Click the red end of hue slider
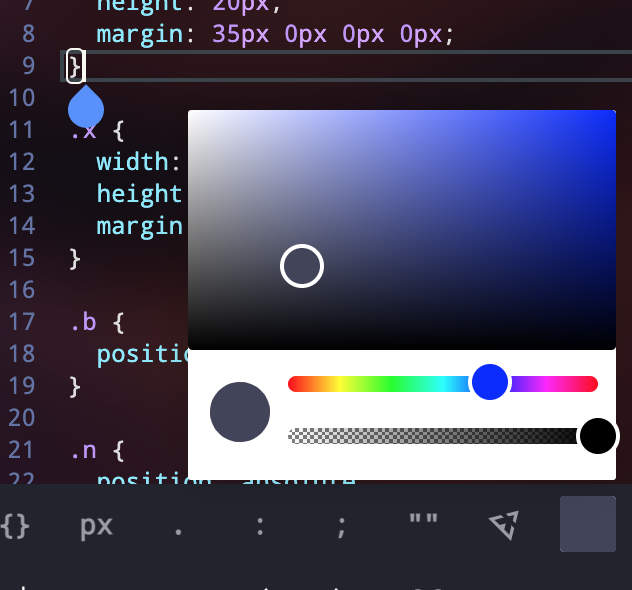 point(294,384)
